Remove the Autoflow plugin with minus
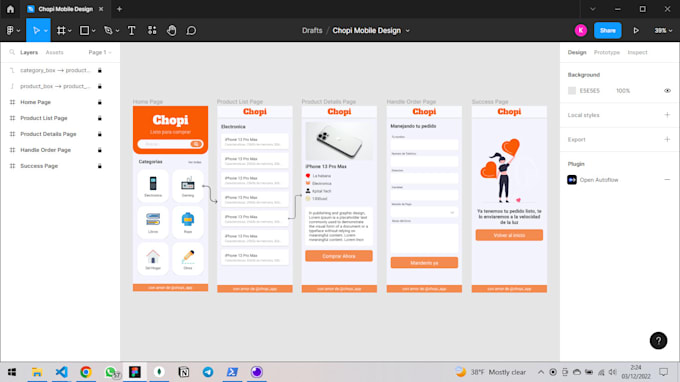680x382 pixels. pyautogui.click(x=667, y=180)
